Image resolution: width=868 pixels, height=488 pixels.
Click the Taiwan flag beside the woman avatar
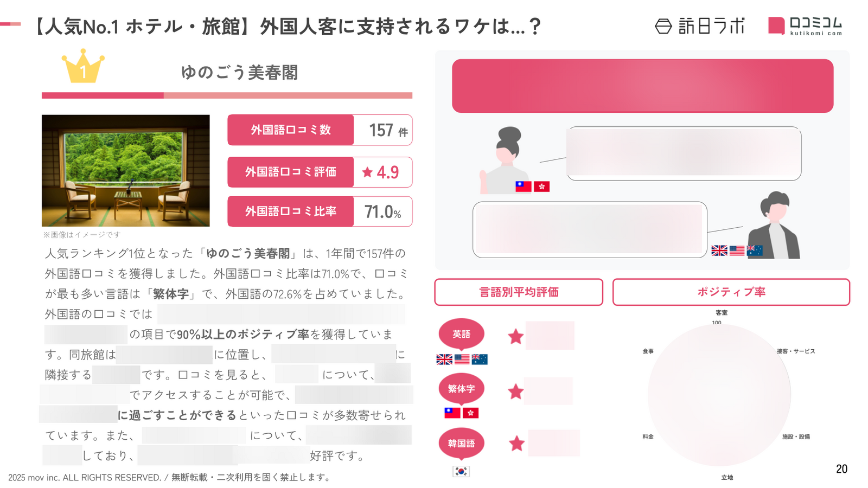pos(523,187)
